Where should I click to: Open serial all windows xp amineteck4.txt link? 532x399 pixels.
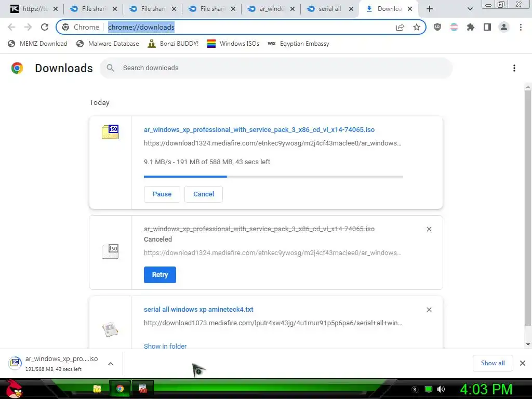[198, 310]
